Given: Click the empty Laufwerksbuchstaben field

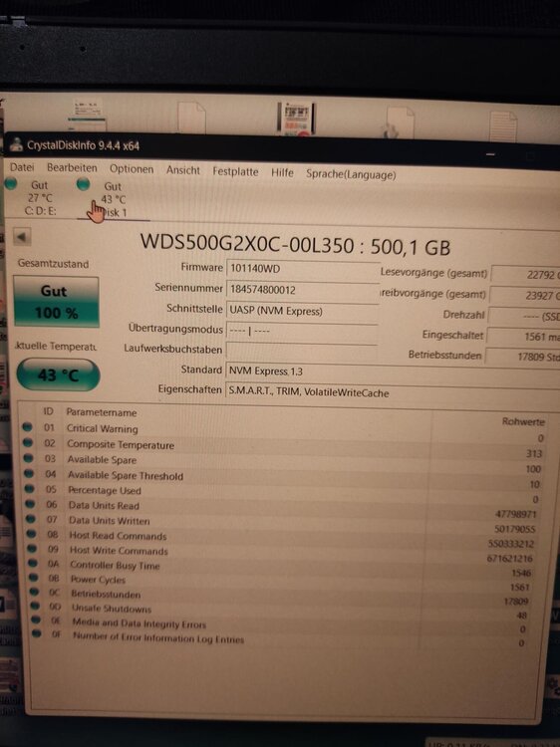Looking at the screenshot, I should tap(301, 352).
